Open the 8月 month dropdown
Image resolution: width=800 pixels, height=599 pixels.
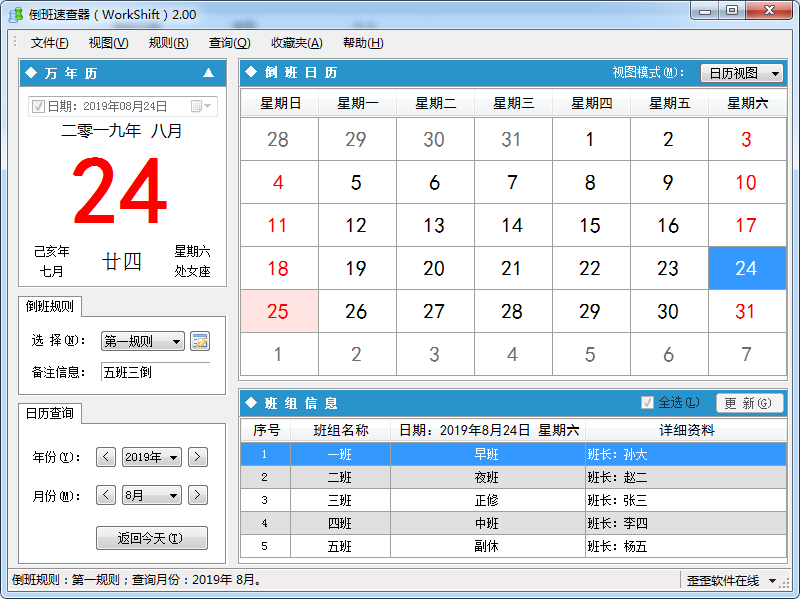tap(152, 495)
